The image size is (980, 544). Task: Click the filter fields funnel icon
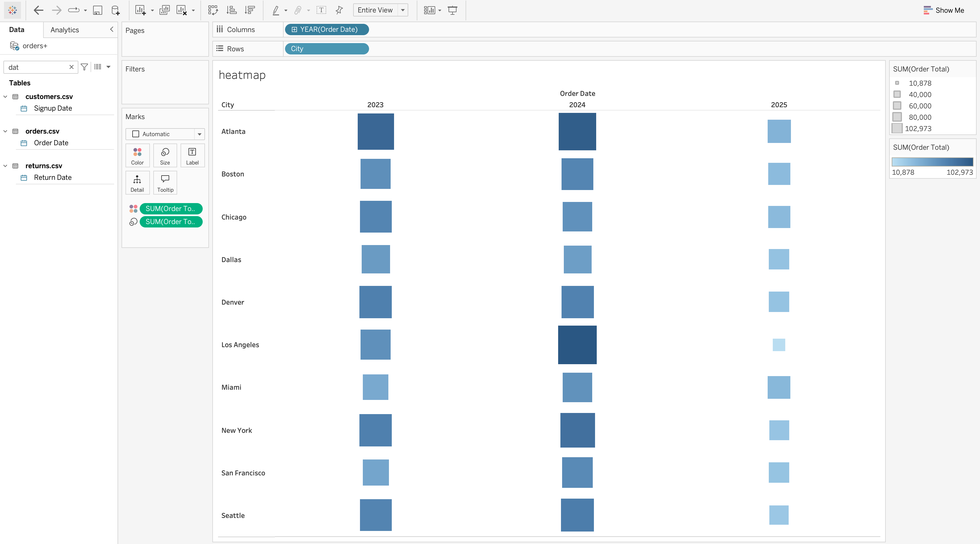pyautogui.click(x=84, y=67)
